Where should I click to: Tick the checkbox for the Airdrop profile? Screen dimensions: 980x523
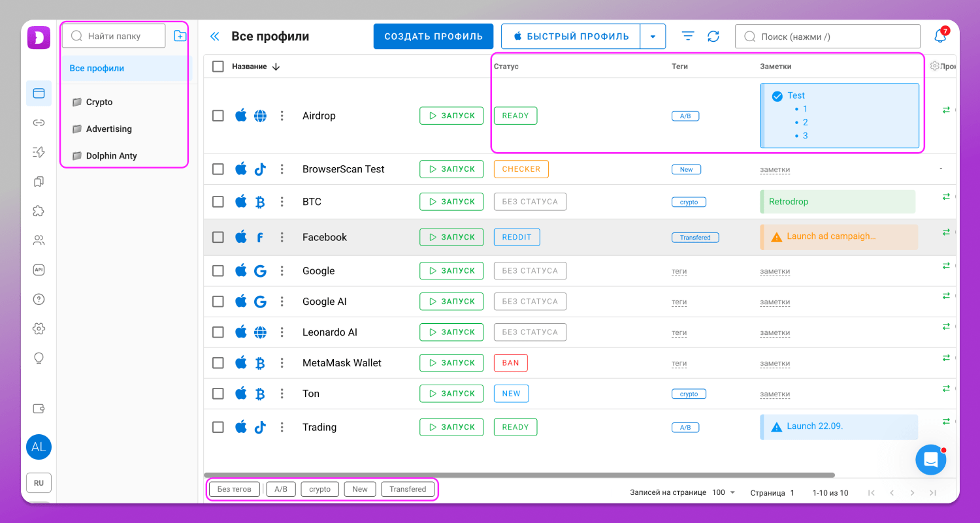(x=218, y=116)
